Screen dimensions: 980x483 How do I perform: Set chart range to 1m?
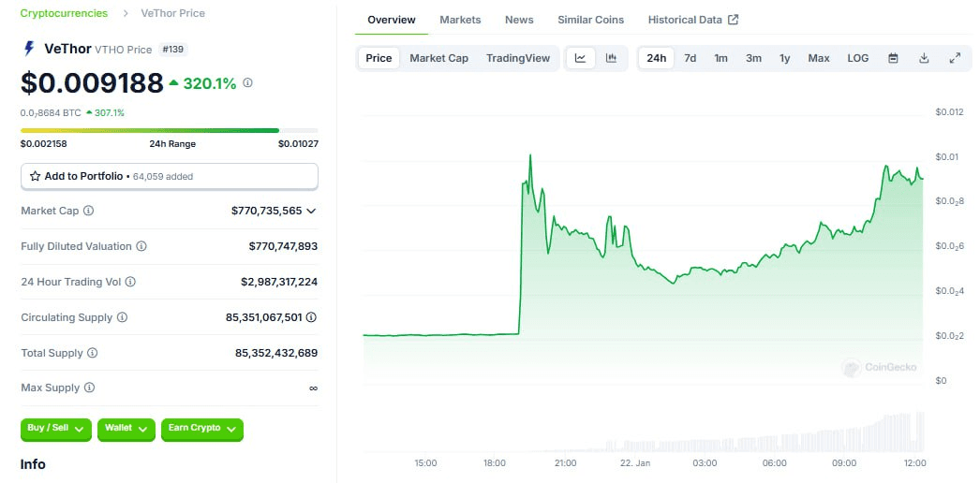coord(721,58)
